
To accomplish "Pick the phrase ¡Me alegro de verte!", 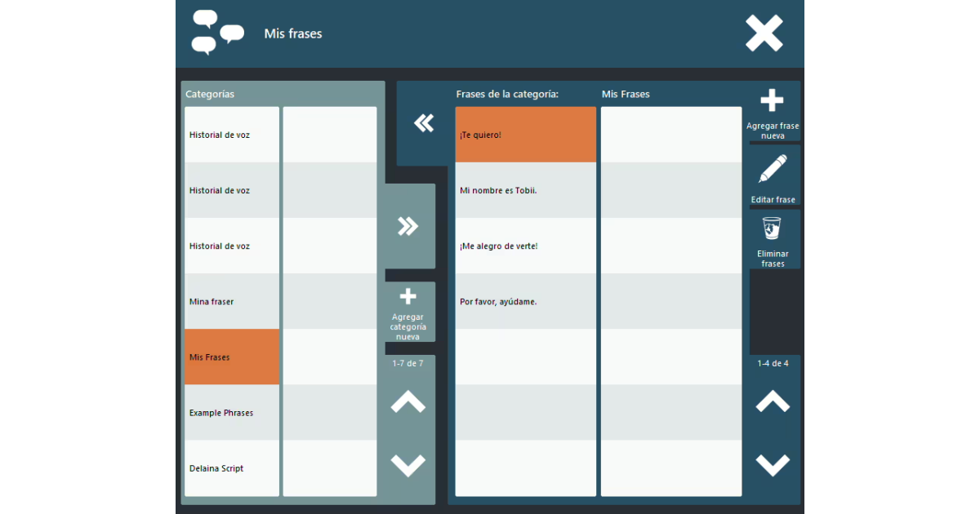I will click(525, 246).
